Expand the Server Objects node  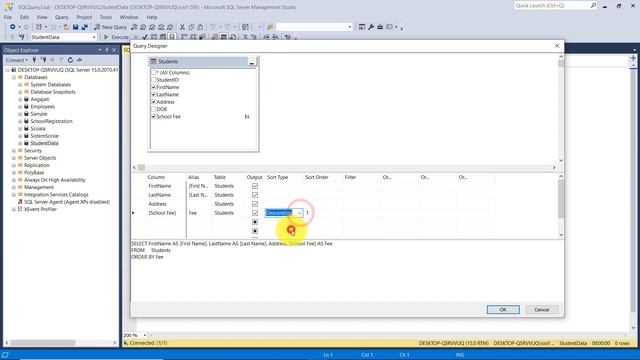coord(14,158)
